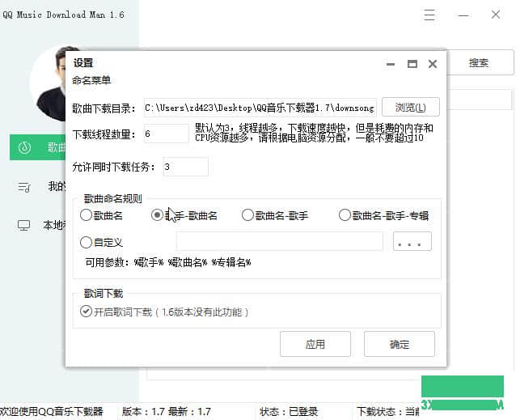Click the 设置 dialog title
516x420 pixels.
pyautogui.click(x=83, y=63)
